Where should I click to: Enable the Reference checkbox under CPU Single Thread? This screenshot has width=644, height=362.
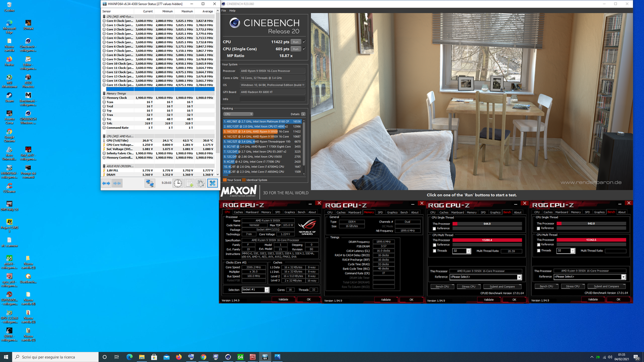(435, 228)
